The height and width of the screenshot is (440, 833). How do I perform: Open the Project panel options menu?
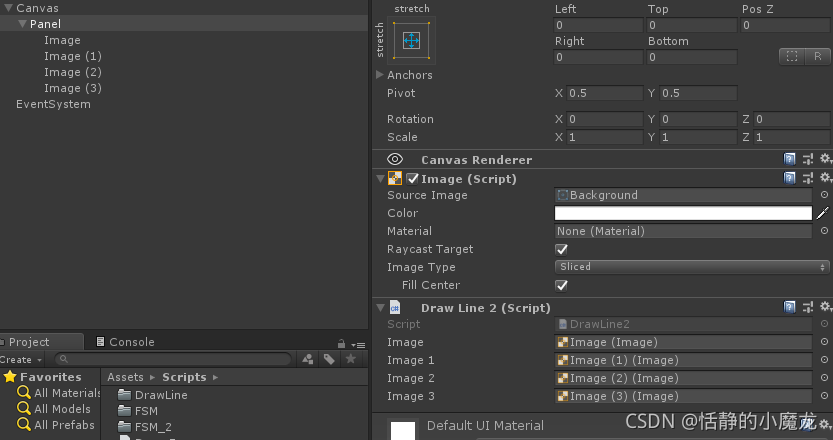tap(359, 345)
